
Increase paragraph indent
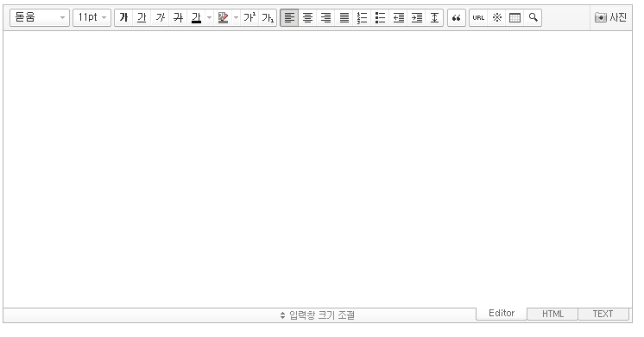click(416, 17)
